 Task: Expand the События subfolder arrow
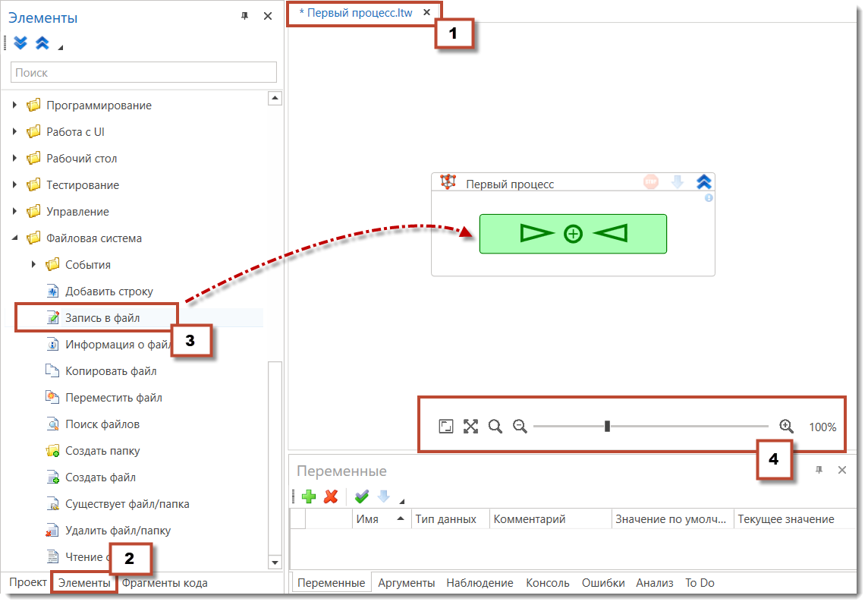(x=33, y=264)
